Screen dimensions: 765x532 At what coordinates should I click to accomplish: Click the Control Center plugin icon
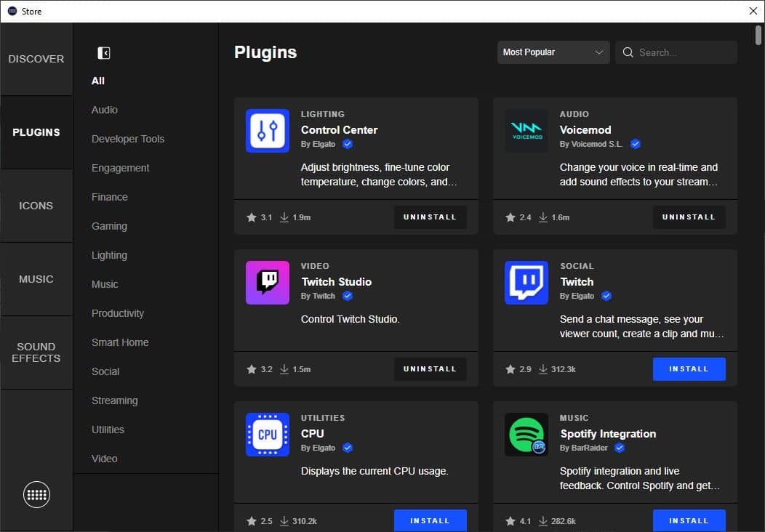(268, 131)
